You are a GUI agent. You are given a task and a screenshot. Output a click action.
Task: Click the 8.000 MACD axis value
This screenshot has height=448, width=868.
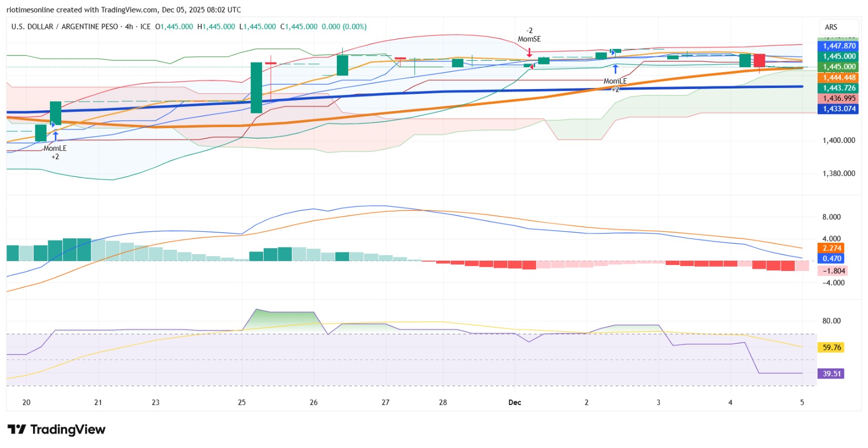pos(831,217)
